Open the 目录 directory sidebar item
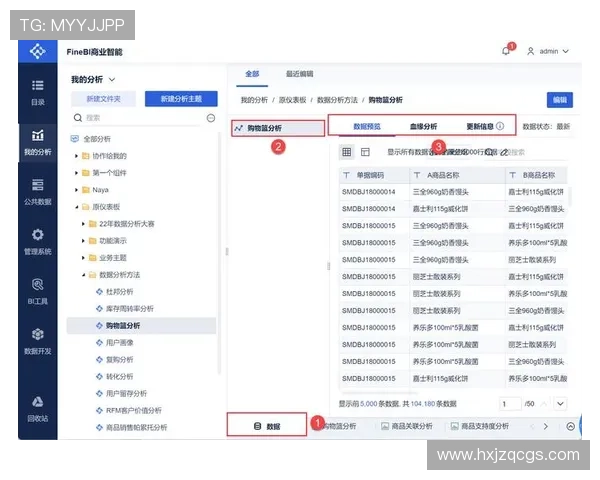The width and height of the screenshot is (600, 480). coord(38,93)
